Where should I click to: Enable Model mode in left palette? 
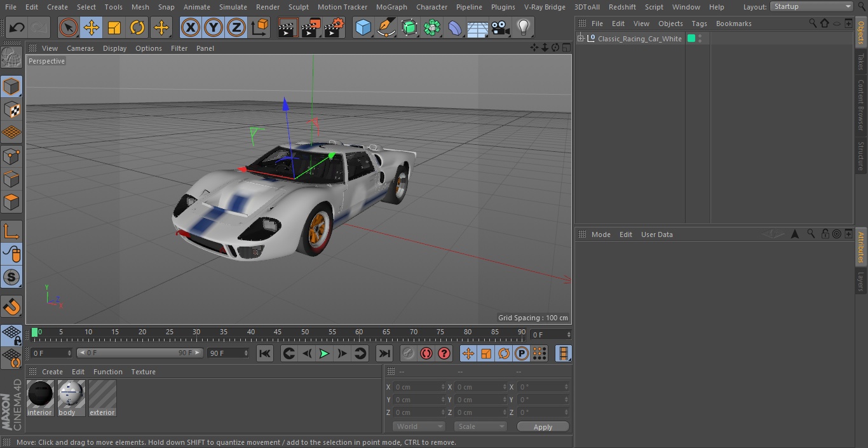point(11,86)
